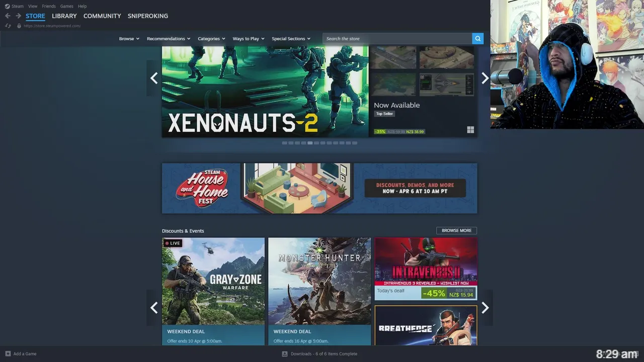Click the downloads icon in the bottom bar
Screen dimensions: 644x362
coord(285,353)
